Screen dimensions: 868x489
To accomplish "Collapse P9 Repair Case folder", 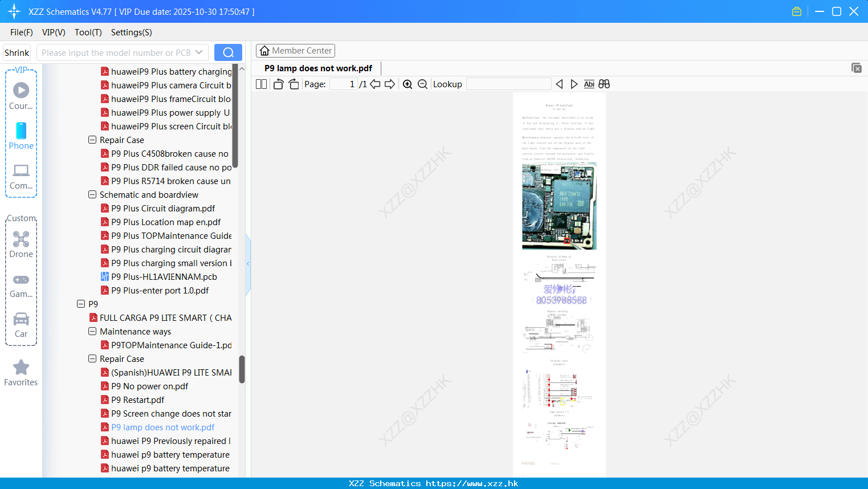I will click(92, 358).
